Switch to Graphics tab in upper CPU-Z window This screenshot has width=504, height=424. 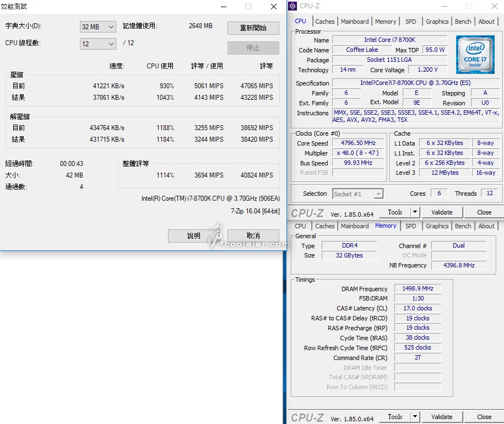point(437,22)
